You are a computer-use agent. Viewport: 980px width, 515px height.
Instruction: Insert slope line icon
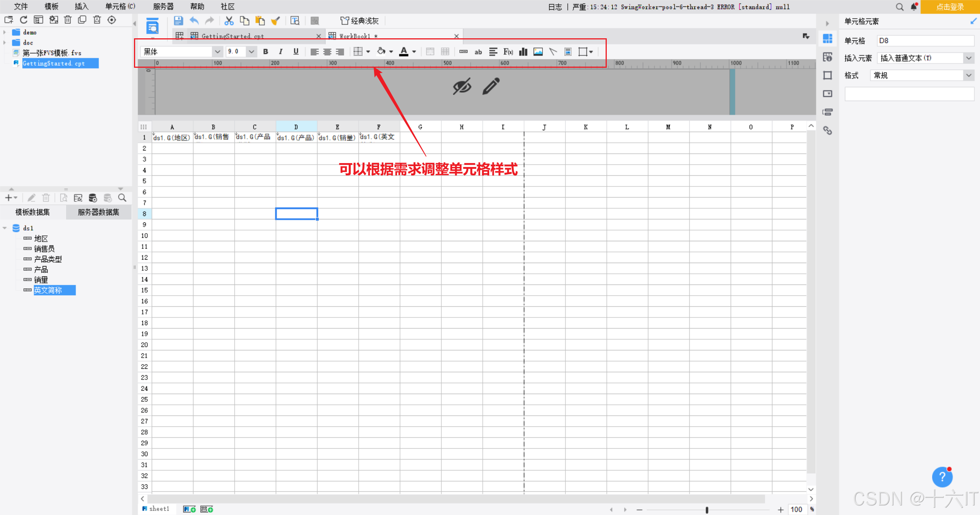(x=553, y=52)
